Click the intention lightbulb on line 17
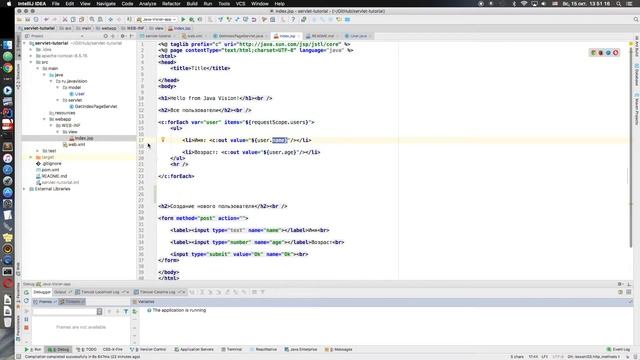 click(162, 140)
